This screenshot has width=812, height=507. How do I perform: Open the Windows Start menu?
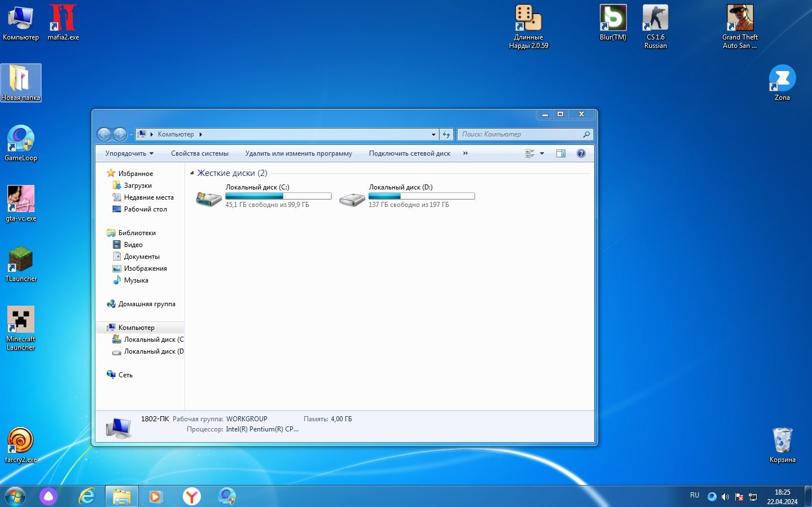[15, 496]
